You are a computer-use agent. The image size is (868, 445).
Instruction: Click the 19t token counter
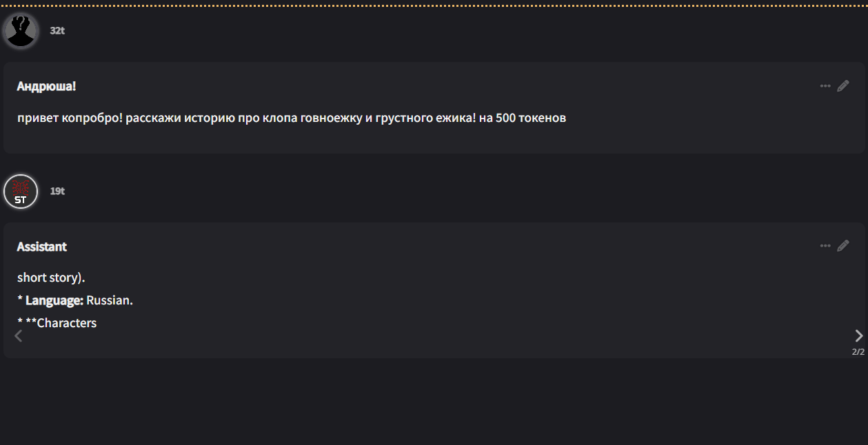(x=57, y=191)
